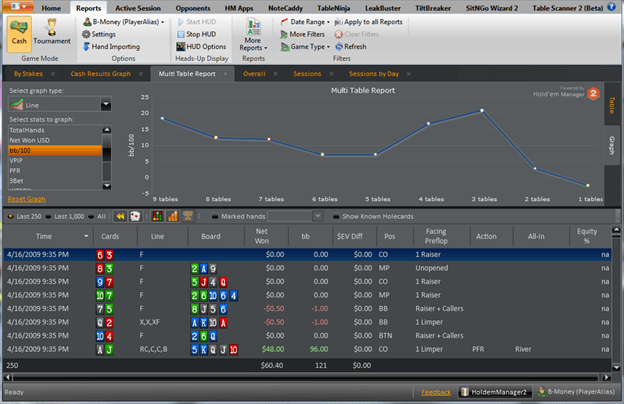The width and height of the screenshot is (624, 404).
Task: Close the Cash Results Graph tab
Action: pos(141,74)
